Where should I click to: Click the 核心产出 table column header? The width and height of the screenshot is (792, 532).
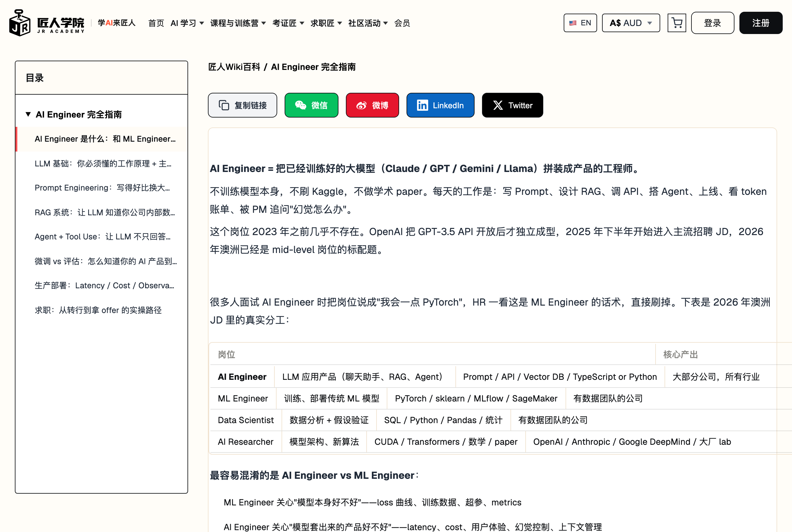pyautogui.click(x=680, y=354)
